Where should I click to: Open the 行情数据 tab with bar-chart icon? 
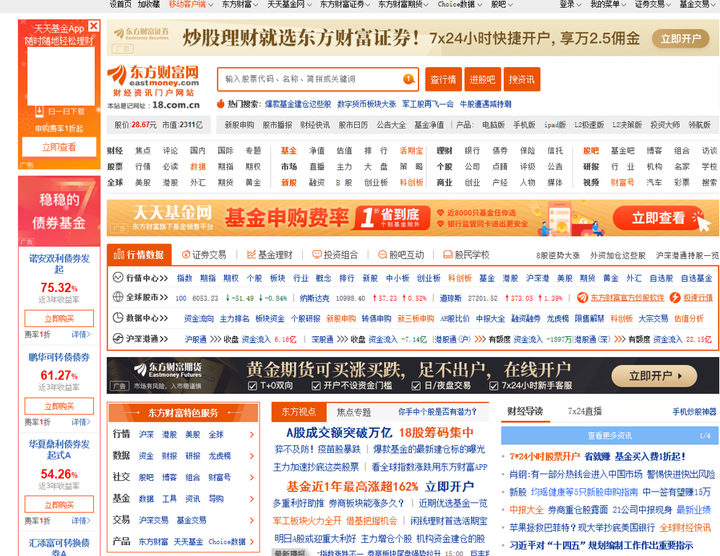point(139,254)
